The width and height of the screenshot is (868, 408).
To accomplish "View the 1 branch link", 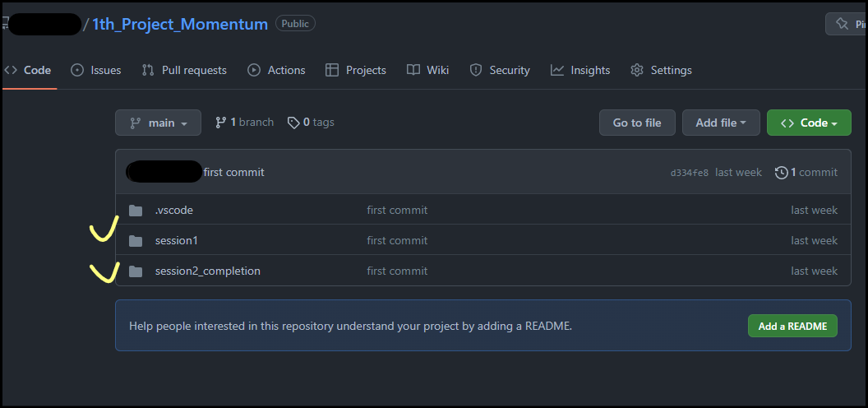I will click(244, 122).
